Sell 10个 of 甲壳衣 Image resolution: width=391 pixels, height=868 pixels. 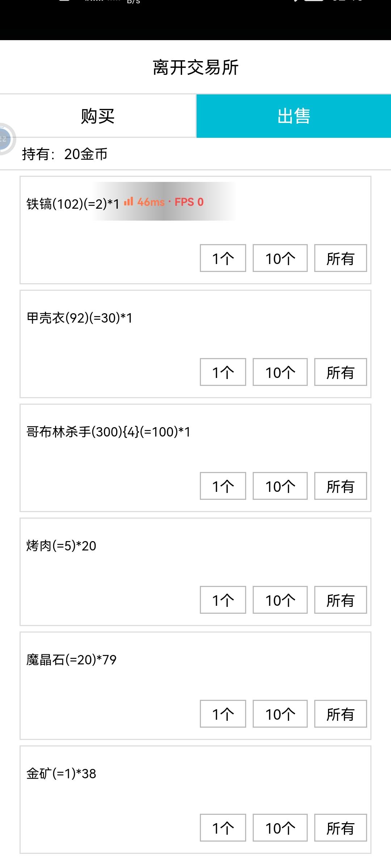(x=280, y=372)
